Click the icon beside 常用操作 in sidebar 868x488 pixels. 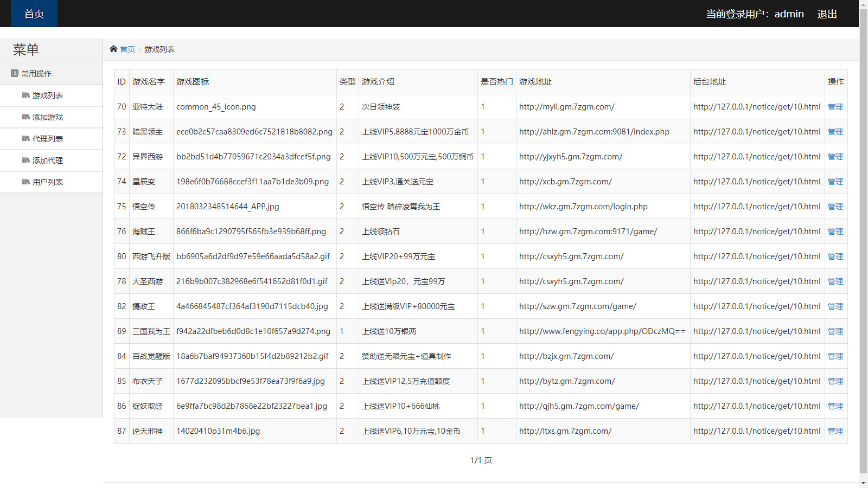[x=14, y=73]
